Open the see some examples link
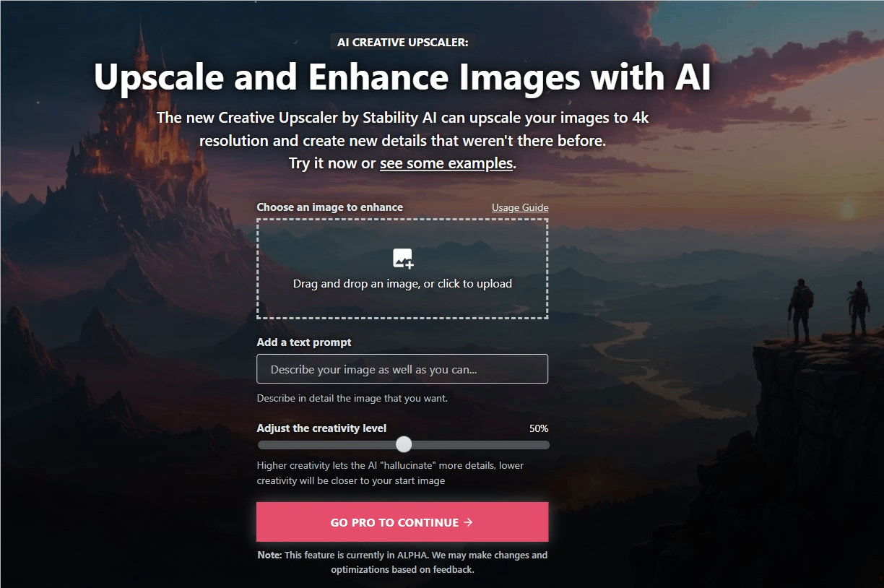 pos(446,163)
